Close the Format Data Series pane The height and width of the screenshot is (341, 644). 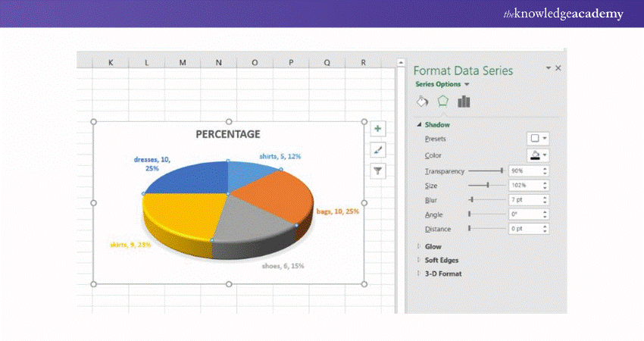coord(558,68)
